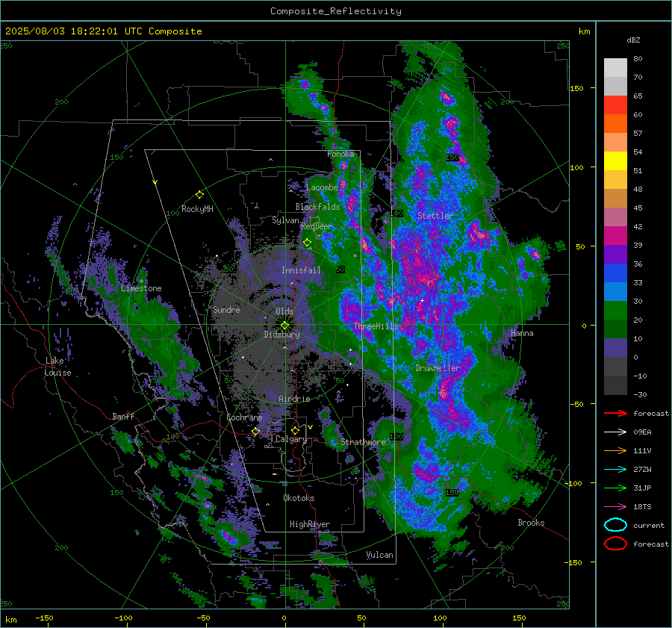Click the Limestone label on map
This screenshot has width=672, height=628.
click(x=141, y=288)
